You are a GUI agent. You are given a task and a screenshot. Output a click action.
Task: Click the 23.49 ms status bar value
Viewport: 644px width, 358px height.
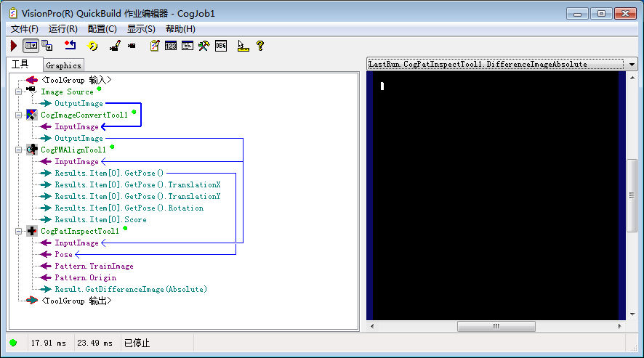[x=95, y=343]
